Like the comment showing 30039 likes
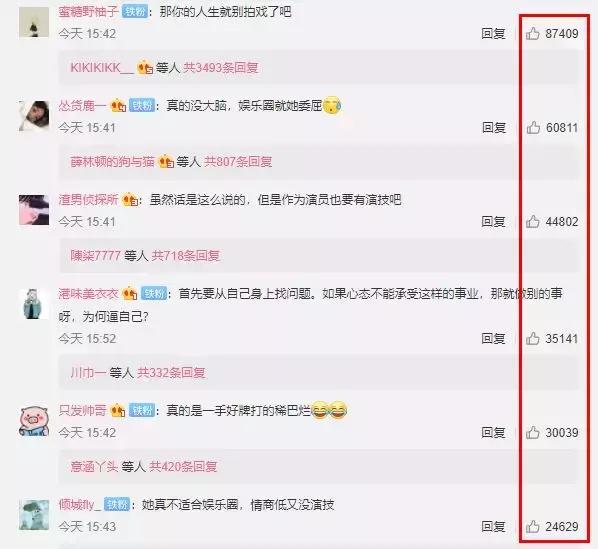598x549 pixels. point(532,433)
